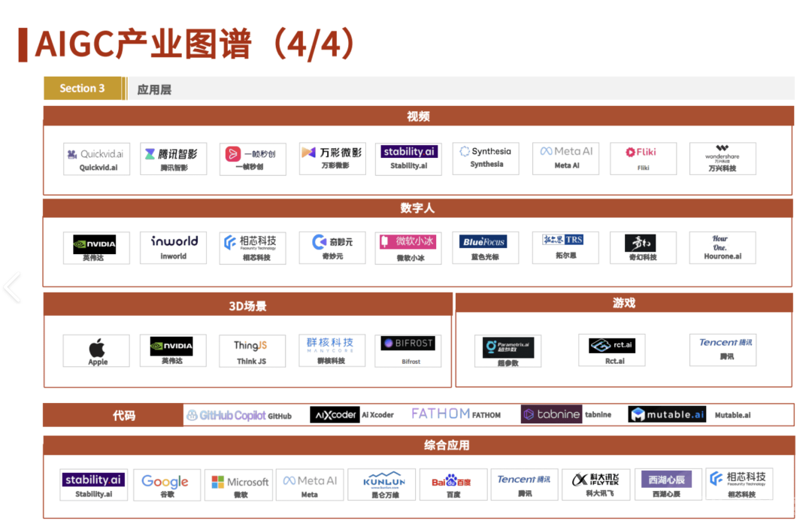Open the 万彩微影 logo card
The height and width of the screenshot is (530, 812).
click(332, 159)
